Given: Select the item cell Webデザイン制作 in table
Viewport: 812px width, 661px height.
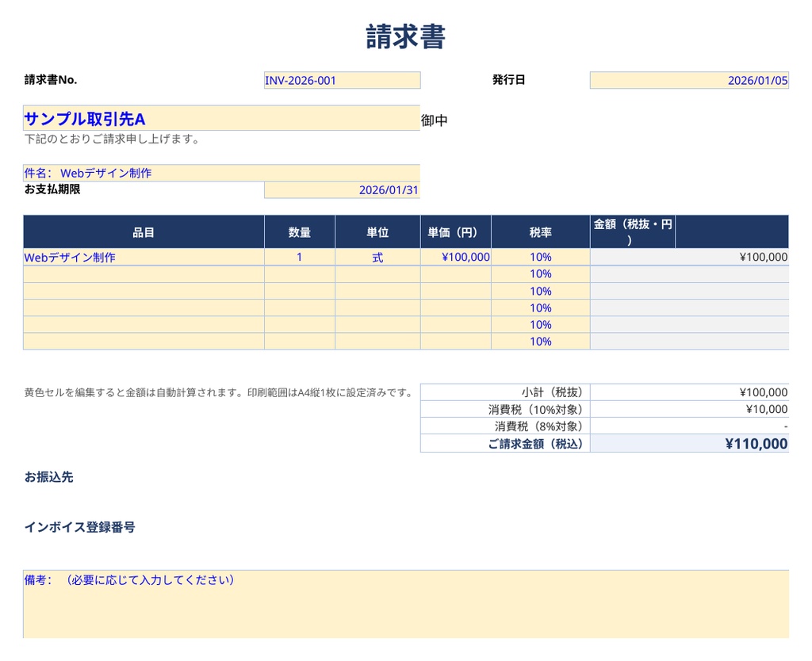Looking at the screenshot, I should (x=144, y=258).
